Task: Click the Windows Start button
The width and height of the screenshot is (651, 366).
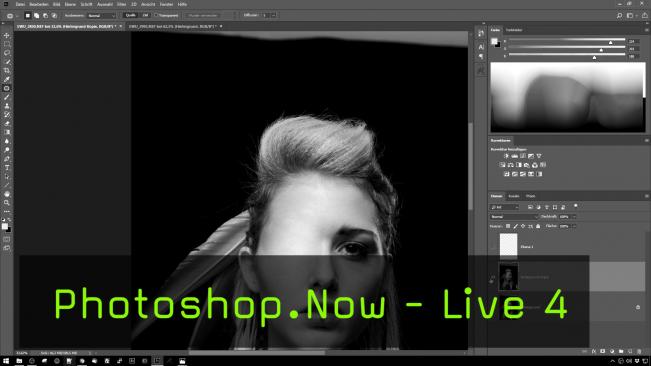Action: [x=6, y=361]
